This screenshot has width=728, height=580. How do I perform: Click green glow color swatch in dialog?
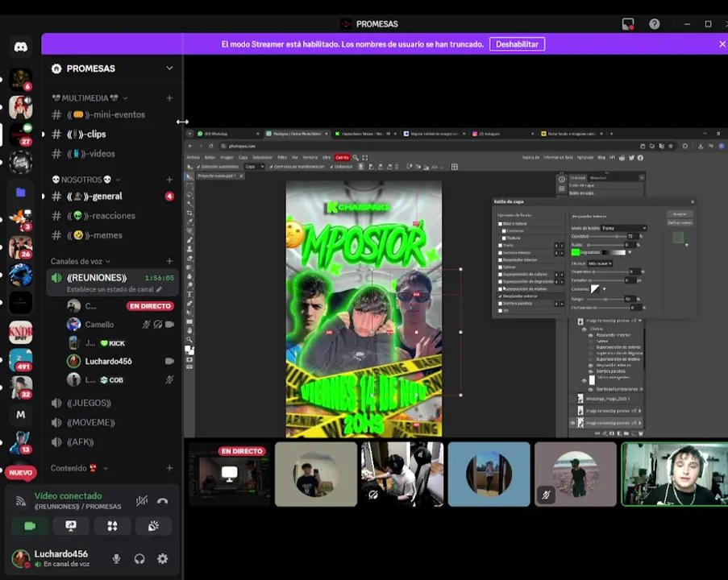pos(576,252)
